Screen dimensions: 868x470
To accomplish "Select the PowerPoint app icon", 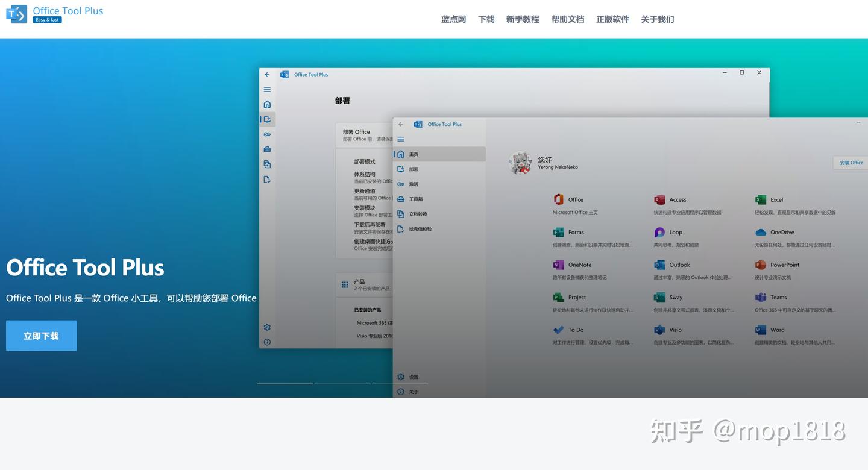I will (x=760, y=265).
